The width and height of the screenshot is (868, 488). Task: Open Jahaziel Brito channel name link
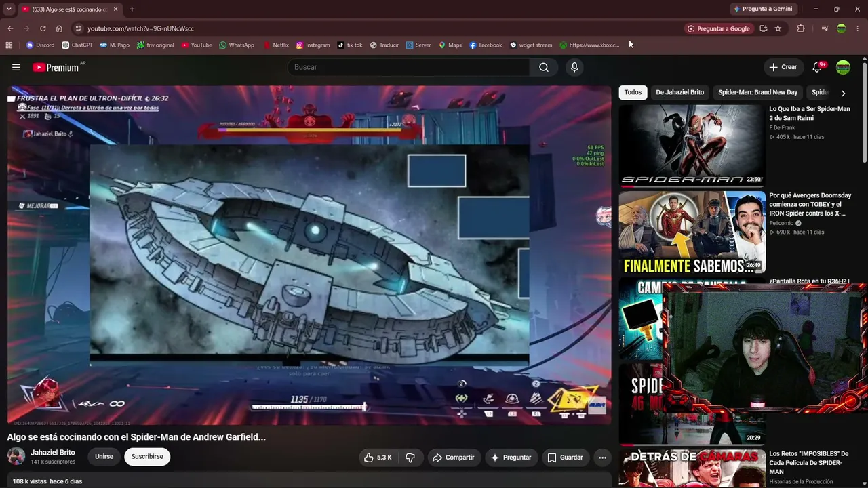click(53, 453)
